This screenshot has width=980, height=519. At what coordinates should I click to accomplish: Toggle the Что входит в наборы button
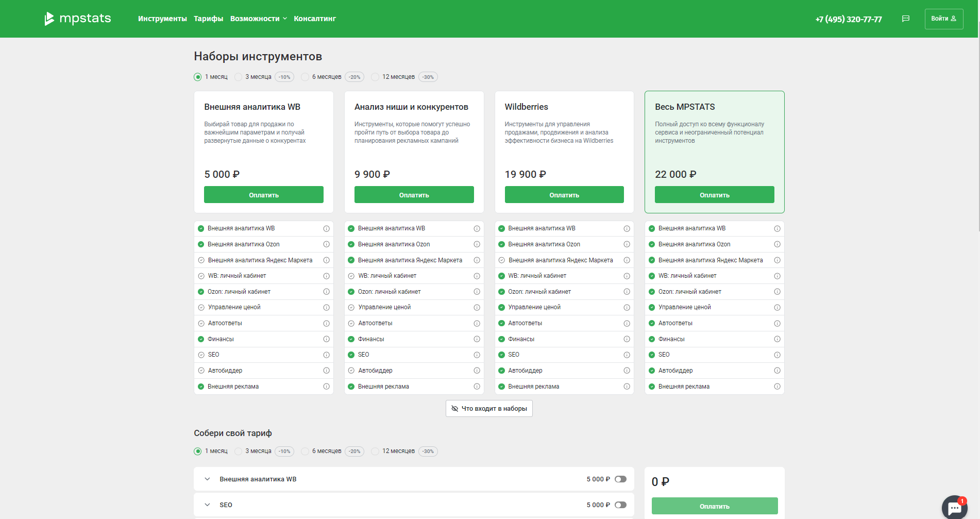pyautogui.click(x=489, y=409)
